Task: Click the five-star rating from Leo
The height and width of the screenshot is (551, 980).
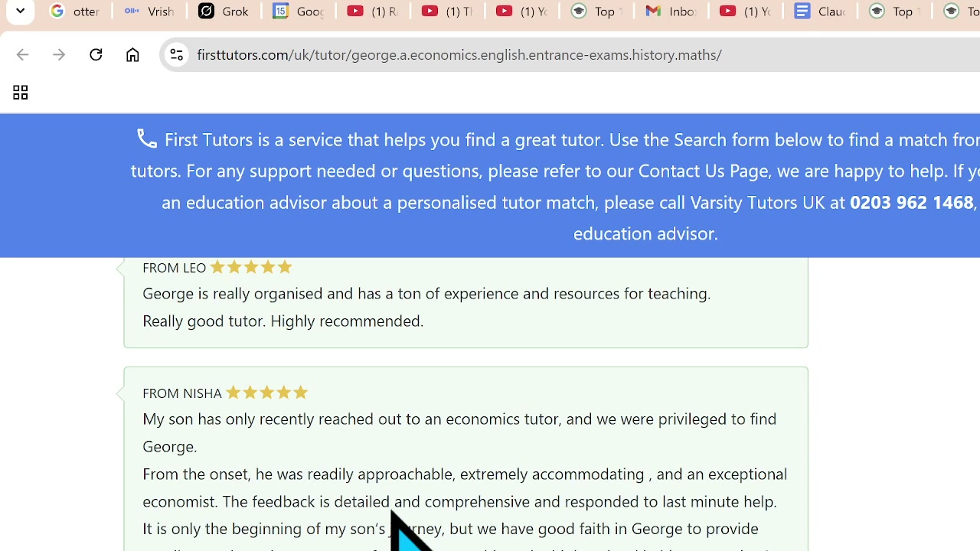Action: [x=251, y=267]
